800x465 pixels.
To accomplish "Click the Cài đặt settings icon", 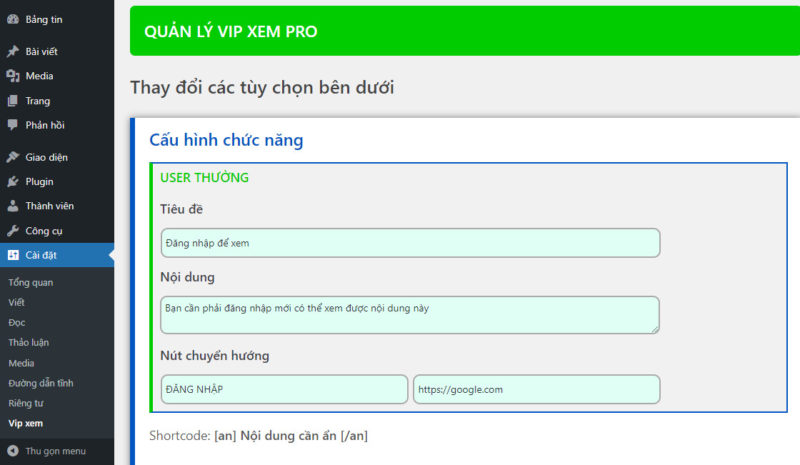I will coord(13,255).
